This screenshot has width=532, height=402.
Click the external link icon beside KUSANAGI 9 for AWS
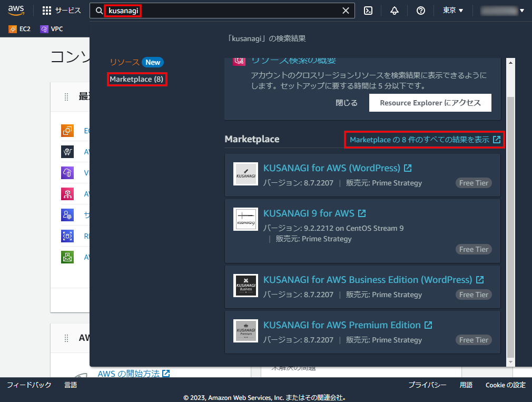362,213
